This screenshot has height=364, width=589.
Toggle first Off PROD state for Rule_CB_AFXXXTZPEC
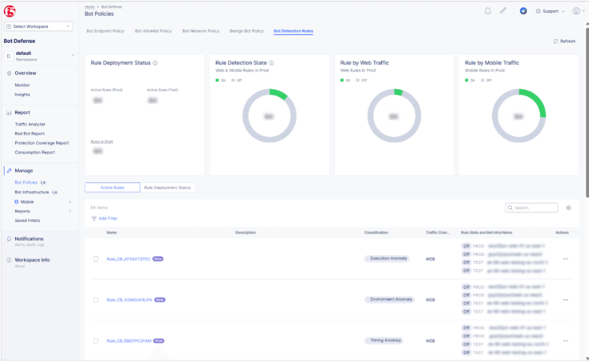[466, 246]
